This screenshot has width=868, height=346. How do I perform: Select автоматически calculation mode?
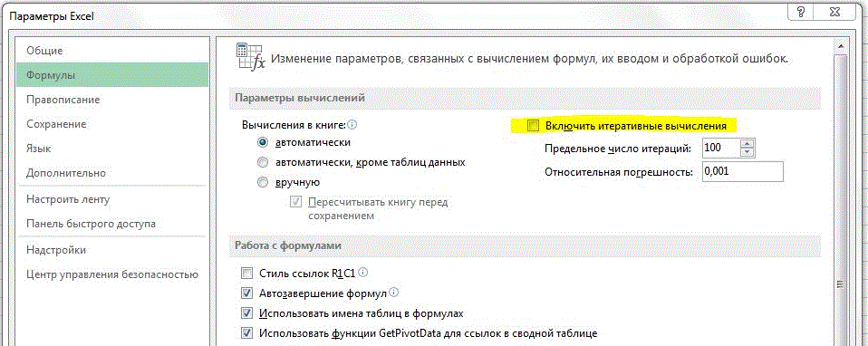263,142
